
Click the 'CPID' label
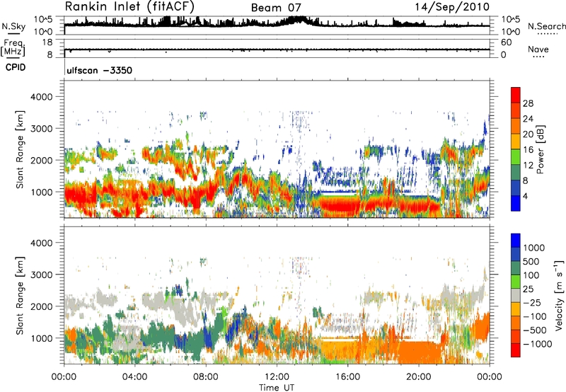[x=16, y=67]
